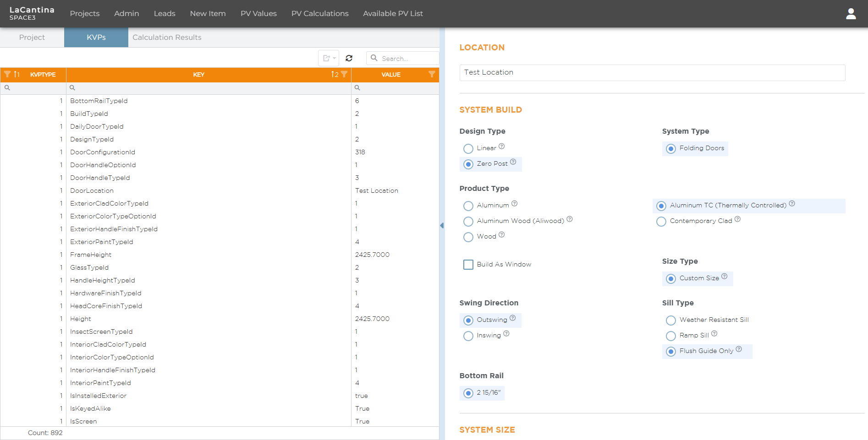The width and height of the screenshot is (868, 440).
Task: Click the LaCantina SPACE3 logo
Action: tap(32, 13)
